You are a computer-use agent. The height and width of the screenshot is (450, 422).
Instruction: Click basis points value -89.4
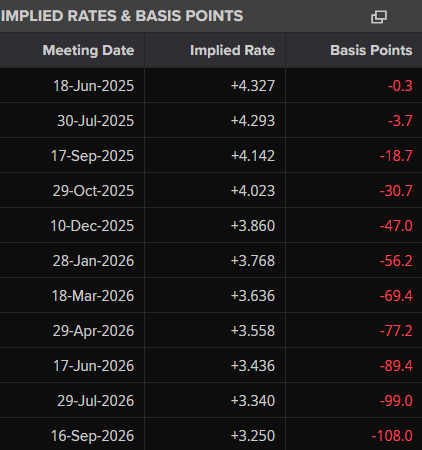click(x=396, y=366)
